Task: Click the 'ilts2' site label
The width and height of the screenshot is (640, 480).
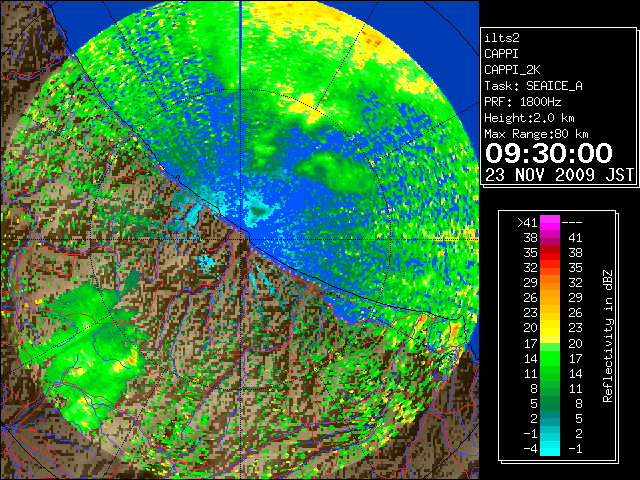Action: point(502,38)
